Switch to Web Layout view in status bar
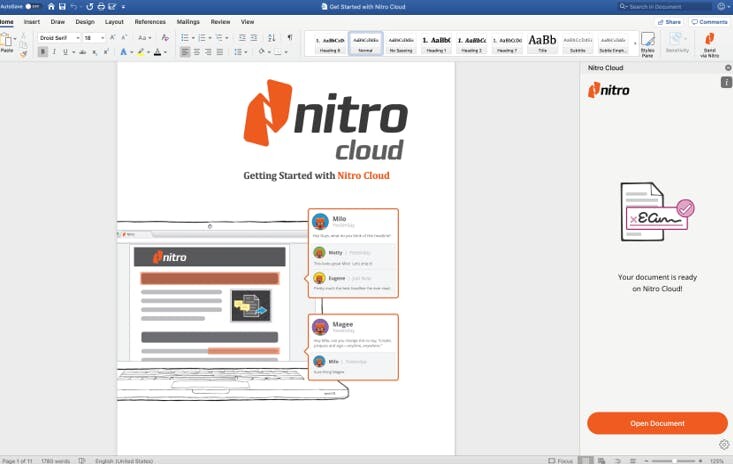The width and height of the screenshot is (733, 464). [x=601, y=461]
